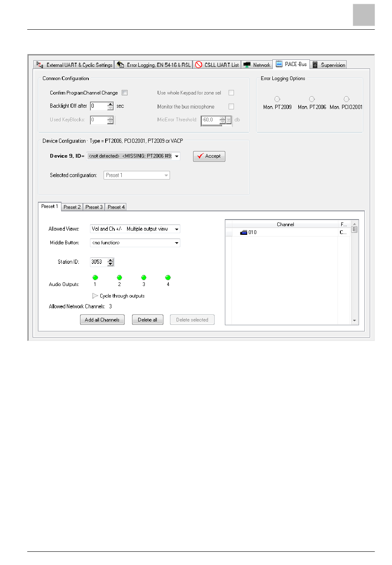392x565 pixels.
Task: Click the Backlight Off after value field
Action: (x=99, y=106)
